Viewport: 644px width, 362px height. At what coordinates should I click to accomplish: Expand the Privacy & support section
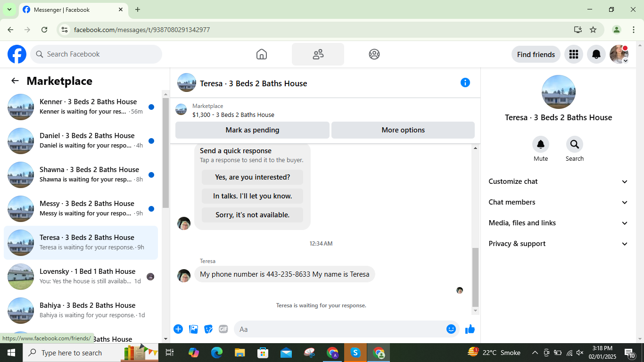(x=558, y=244)
